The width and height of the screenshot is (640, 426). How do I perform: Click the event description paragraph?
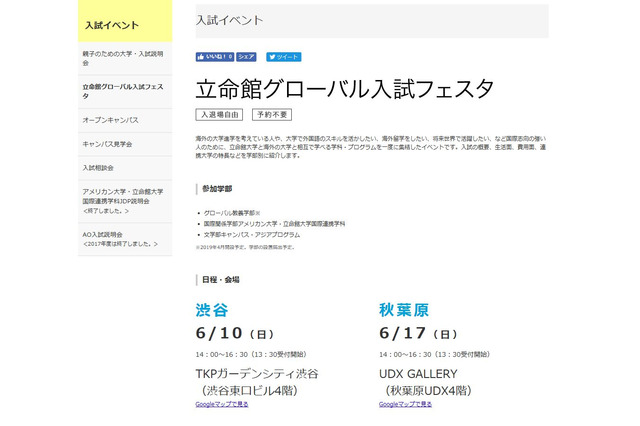[371, 147]
